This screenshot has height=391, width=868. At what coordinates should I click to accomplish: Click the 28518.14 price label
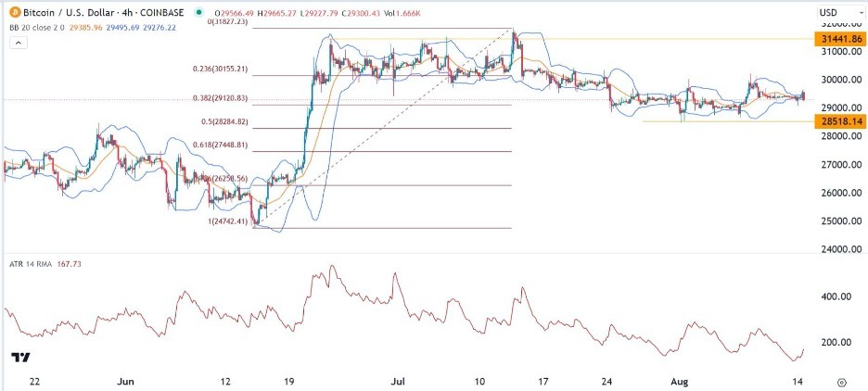[x=840, y=121]
